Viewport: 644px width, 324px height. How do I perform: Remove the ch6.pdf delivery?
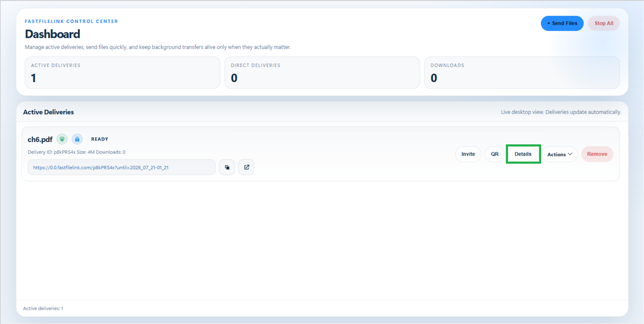597,154
